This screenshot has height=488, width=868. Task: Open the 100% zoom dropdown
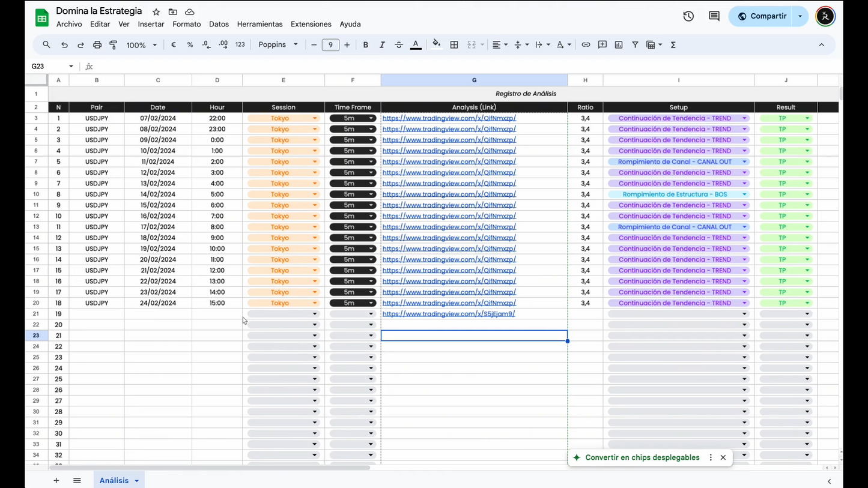click(142, 45)
